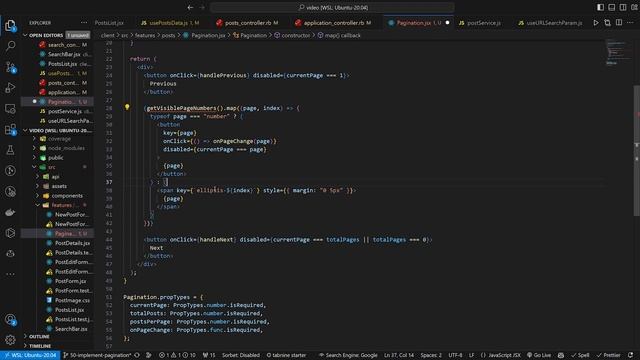Switch to the useURLSearchParam.js tab
The width and height of the screenshot is (640, 360).
coord(550,23)
